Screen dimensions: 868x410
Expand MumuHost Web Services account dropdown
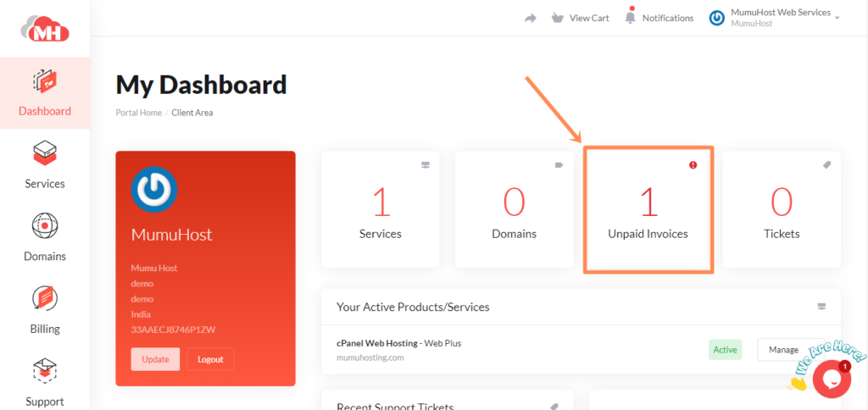pyautogui.click(x=774, y=18)
